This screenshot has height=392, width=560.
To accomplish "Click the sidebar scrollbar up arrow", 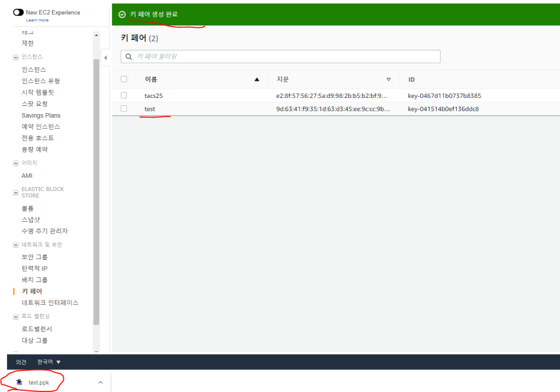I will (96, 35).
